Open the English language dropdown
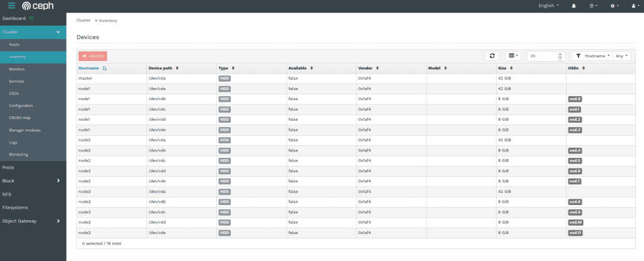 tap(548, 6)
